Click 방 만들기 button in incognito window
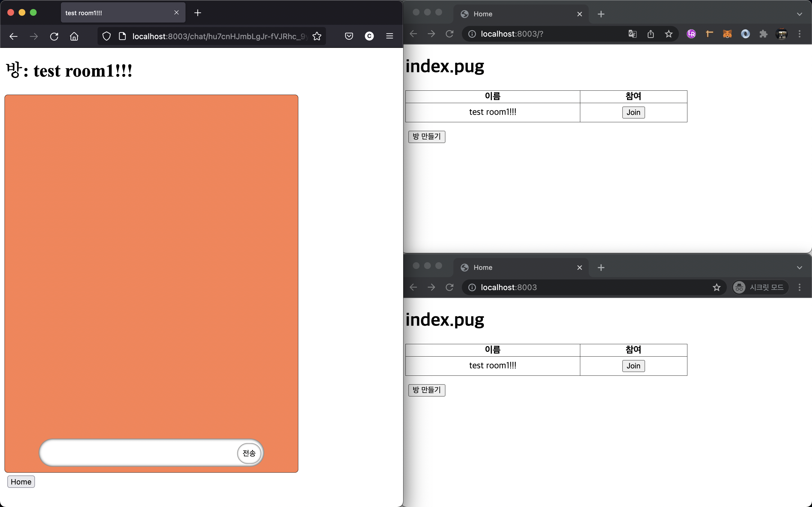This screenshot has height=507, width=812. click(x=427, y=390)
